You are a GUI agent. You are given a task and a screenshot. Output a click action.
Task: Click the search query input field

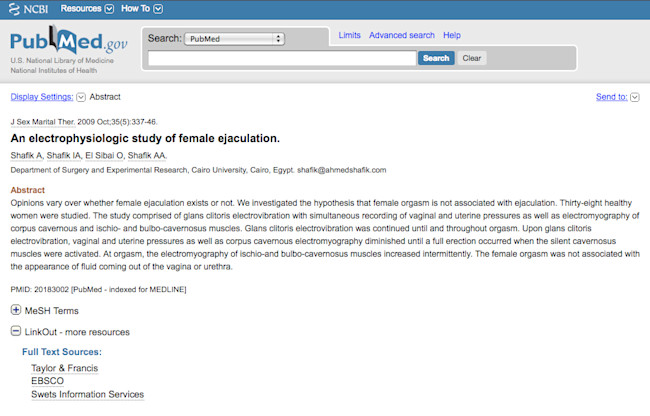282,58
